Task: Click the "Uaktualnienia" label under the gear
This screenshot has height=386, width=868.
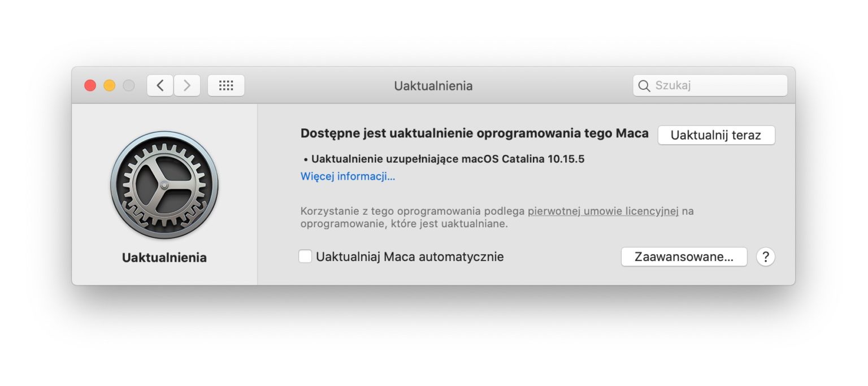Action: tap(164, 258)
